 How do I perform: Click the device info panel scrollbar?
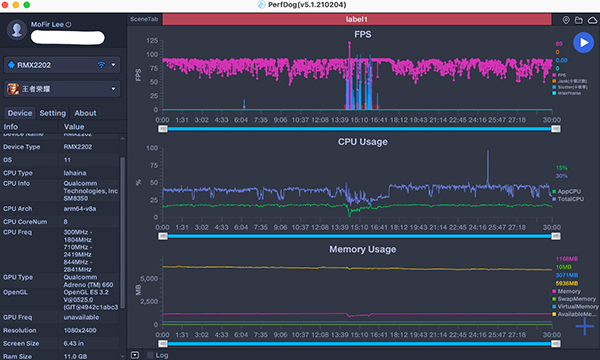pyautogui.click(x=122, y=232)
